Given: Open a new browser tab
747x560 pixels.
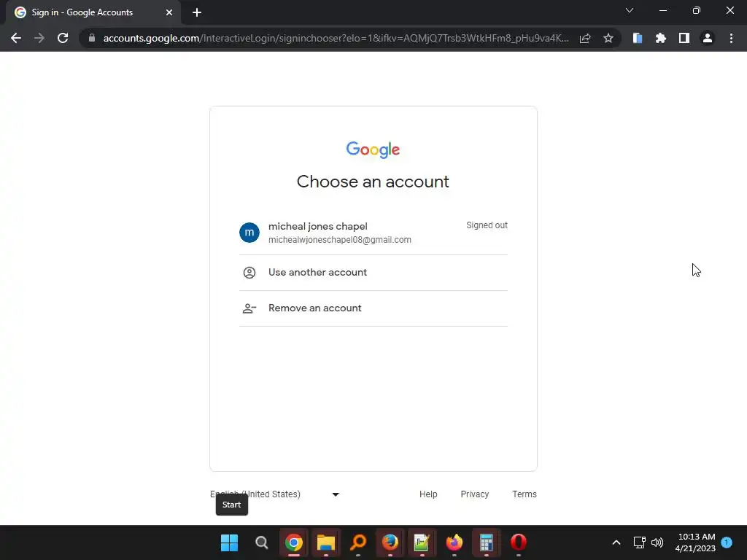Looking at the screenshot, I should click(197, 12).
